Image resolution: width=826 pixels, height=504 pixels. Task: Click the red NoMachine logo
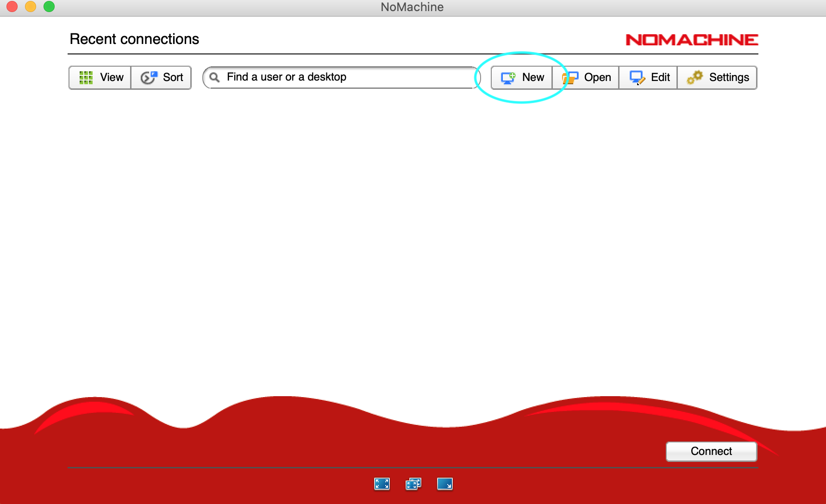coord(692,40)
